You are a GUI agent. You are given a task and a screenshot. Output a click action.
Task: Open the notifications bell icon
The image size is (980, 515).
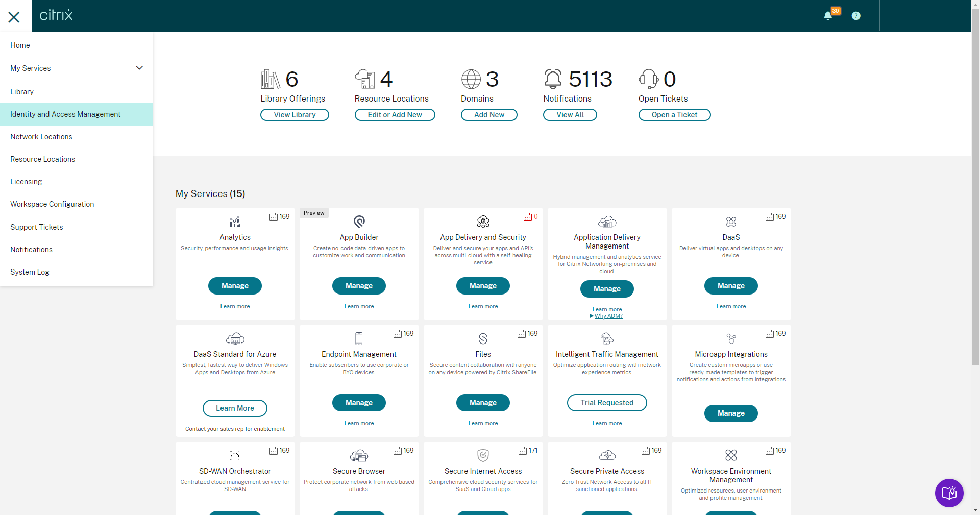pos(828,16)
